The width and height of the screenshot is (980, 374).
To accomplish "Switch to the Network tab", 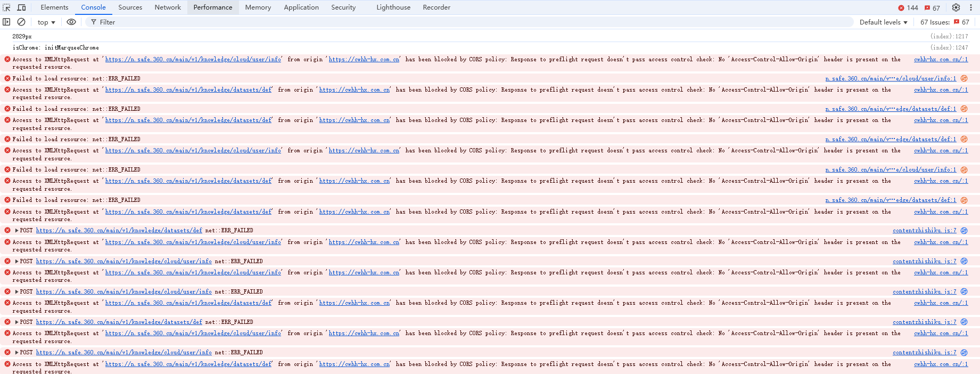I will click(x=168, y=7).
